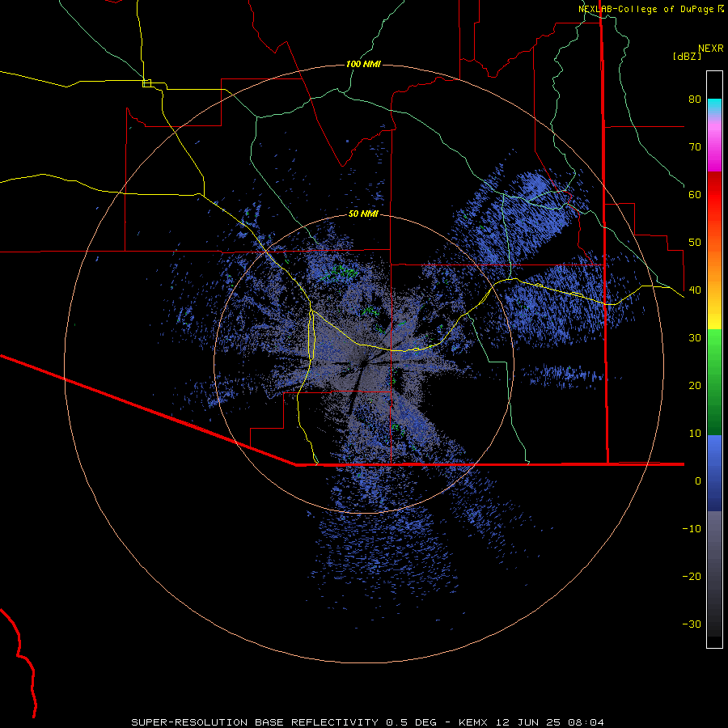This screenshot has height=728, width=728.
Task: Select the 50 NMI range ring label
Action: click(363, 214)
